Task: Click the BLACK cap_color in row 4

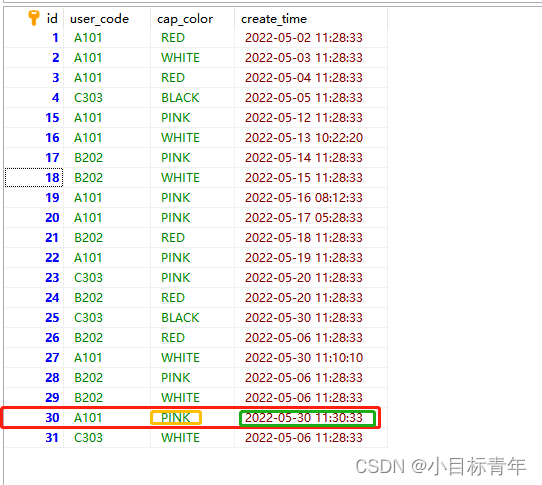Action: pos(180,98)
